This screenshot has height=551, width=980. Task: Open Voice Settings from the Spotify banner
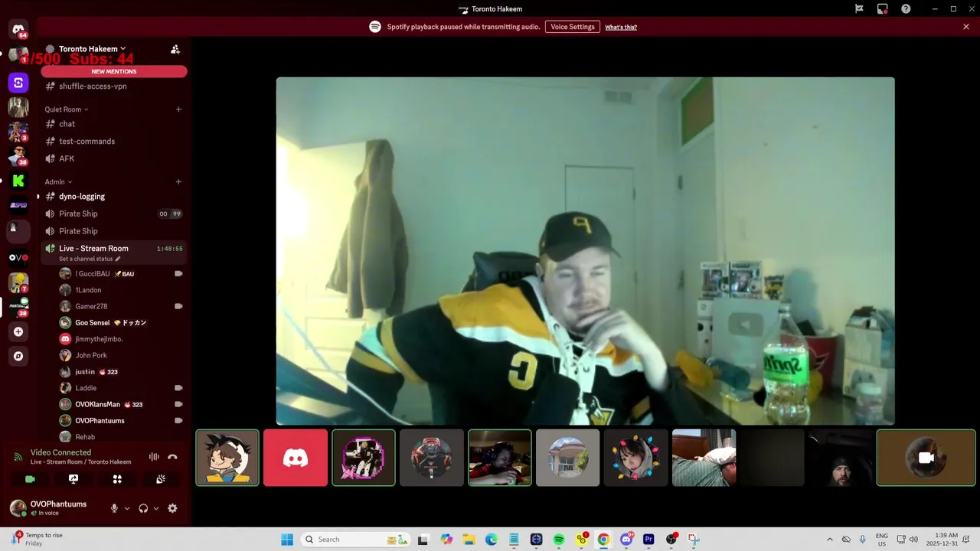pyautogui.click(x=573, y=27)
